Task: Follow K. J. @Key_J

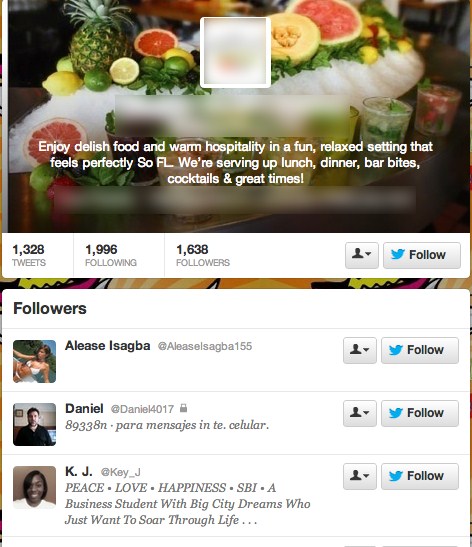Action: 420,477
